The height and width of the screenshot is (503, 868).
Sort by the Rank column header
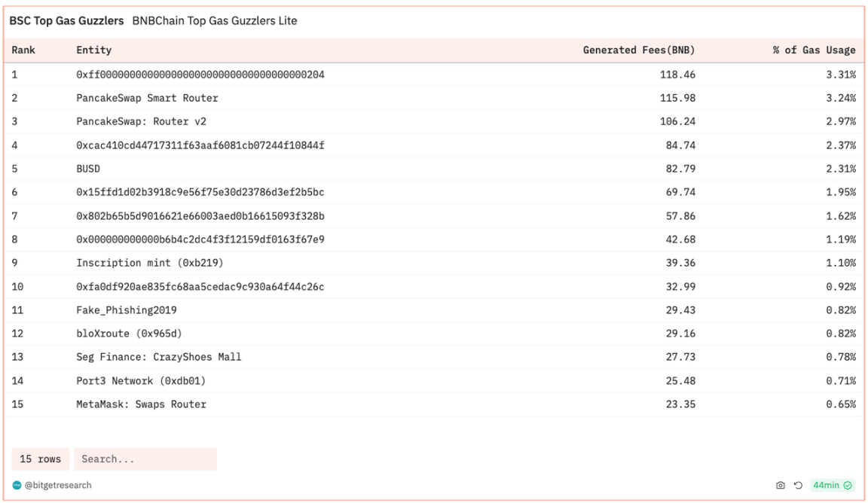23,50
